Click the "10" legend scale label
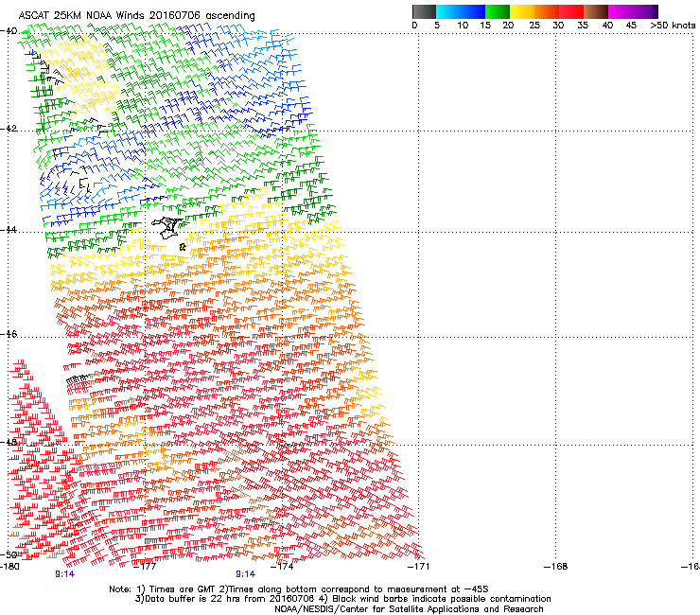The width and height of the screenshot is (700, 615). click(x=463, y=26)
